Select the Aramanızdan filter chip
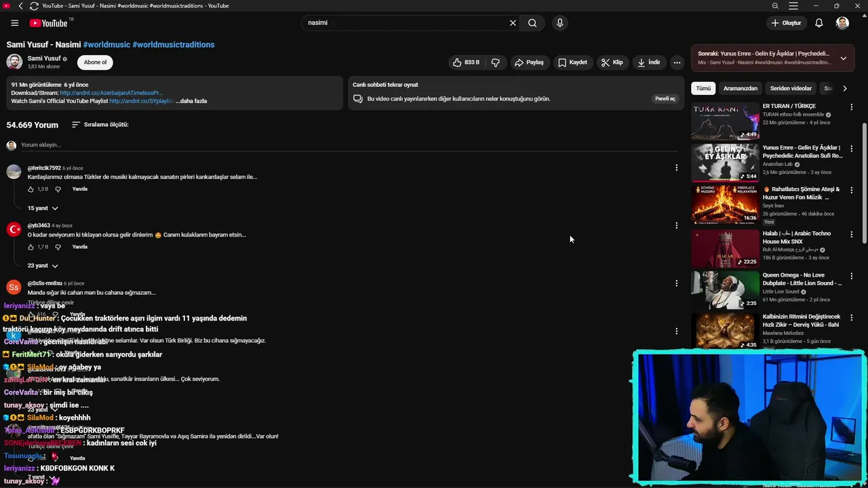Image resolution: width=868 pixels, height=488 pixels. (x=740, y=88)
